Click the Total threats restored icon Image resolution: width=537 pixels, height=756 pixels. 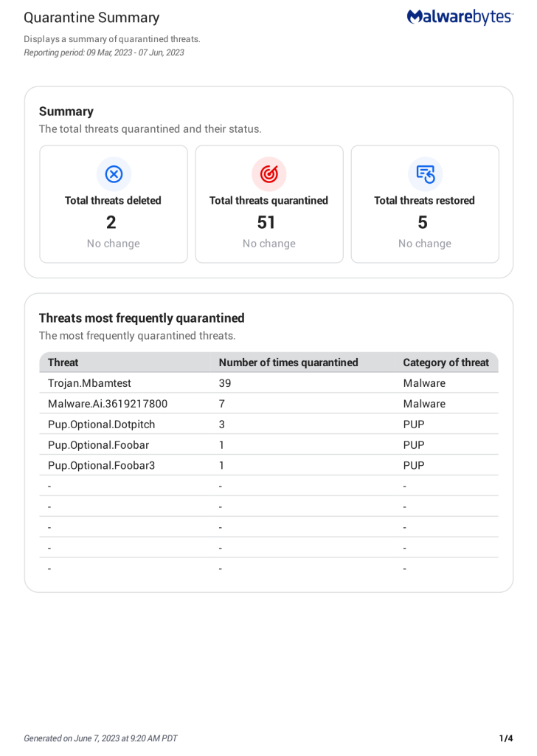425,174
